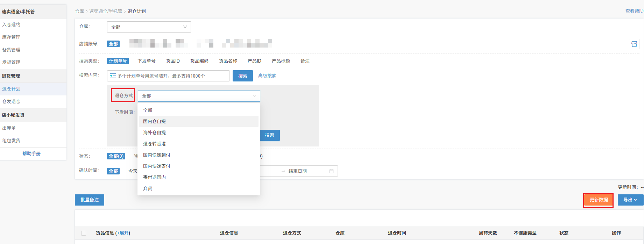Choose 弃货 option in the dropdown list
This screenshot has width=644, height=244.
point(148,189)
